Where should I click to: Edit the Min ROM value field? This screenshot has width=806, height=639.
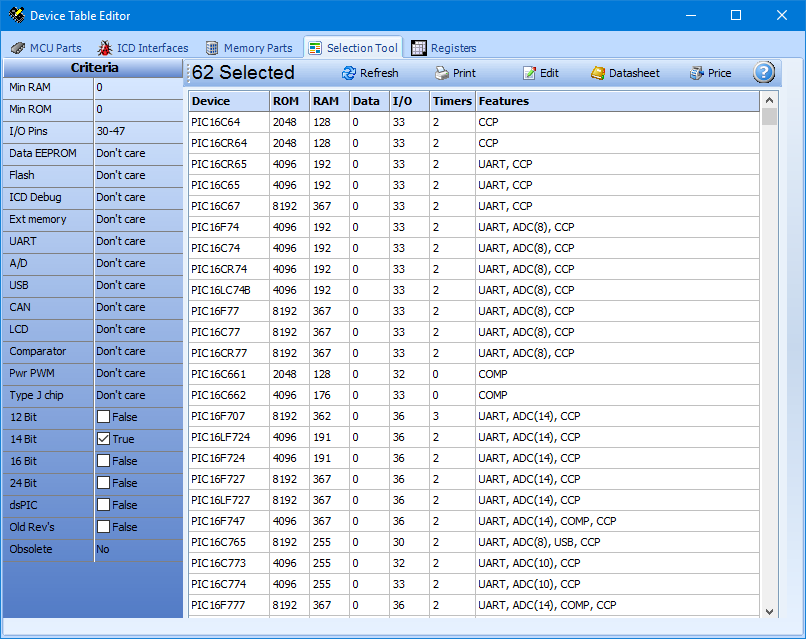(x=139, y=109)
